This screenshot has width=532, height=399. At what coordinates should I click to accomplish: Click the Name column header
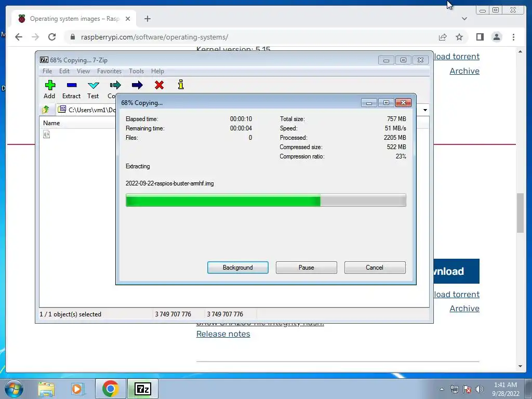pos(51,123)
